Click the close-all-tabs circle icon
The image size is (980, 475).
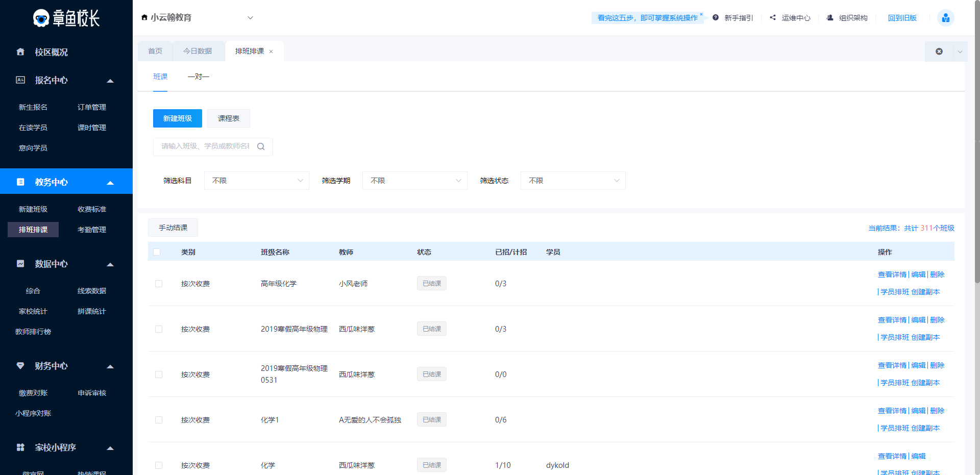point(939,52)
